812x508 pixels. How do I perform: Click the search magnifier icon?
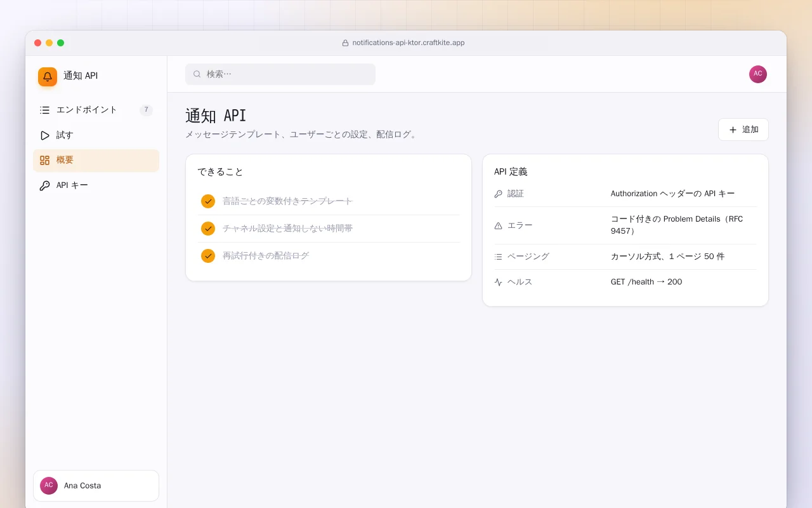click(197, 74)
